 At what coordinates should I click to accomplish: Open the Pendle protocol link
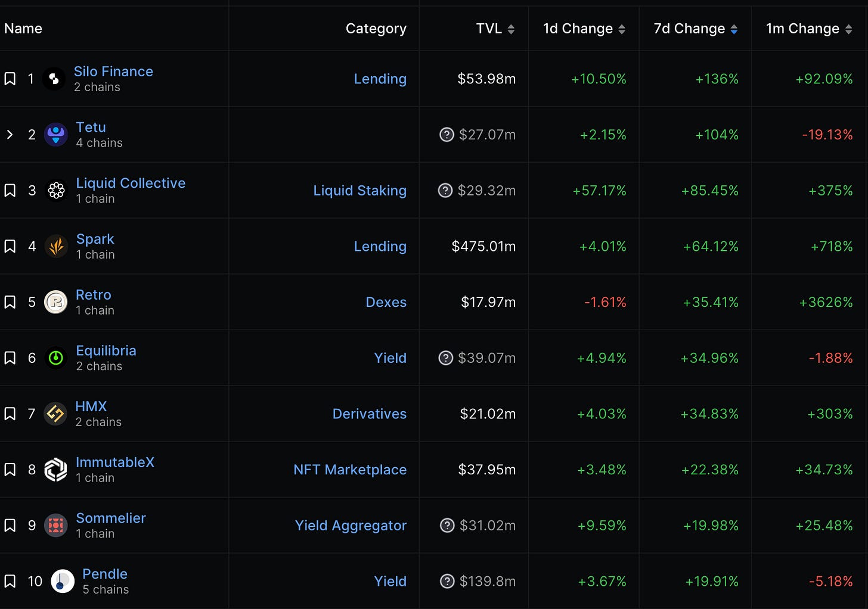click(105, 574)
